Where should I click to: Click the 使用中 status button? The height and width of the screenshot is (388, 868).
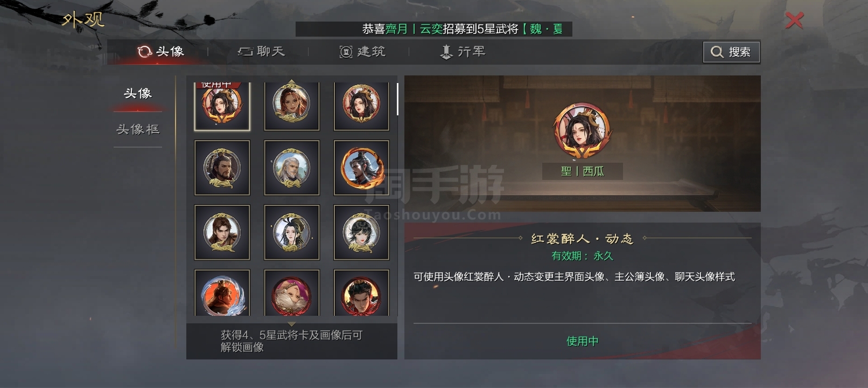coord(582,341)
